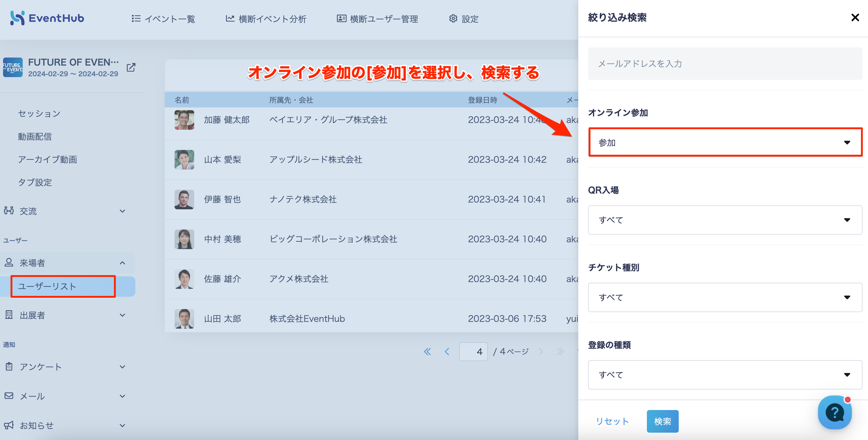Image resolution: width=868 pixels, height=440 pixels.
Task: Click the 登録日時 column header
Action: click(482, 100)
